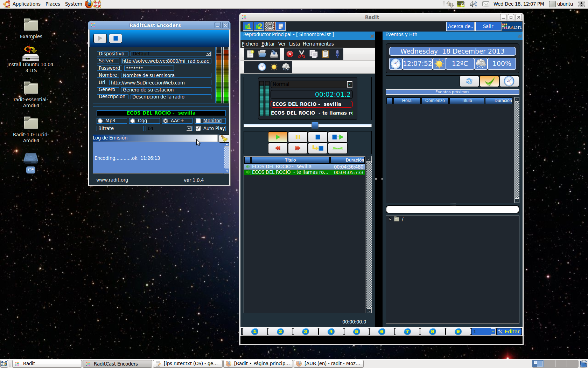Rewind with the red double-left arrows

[278, 148]
